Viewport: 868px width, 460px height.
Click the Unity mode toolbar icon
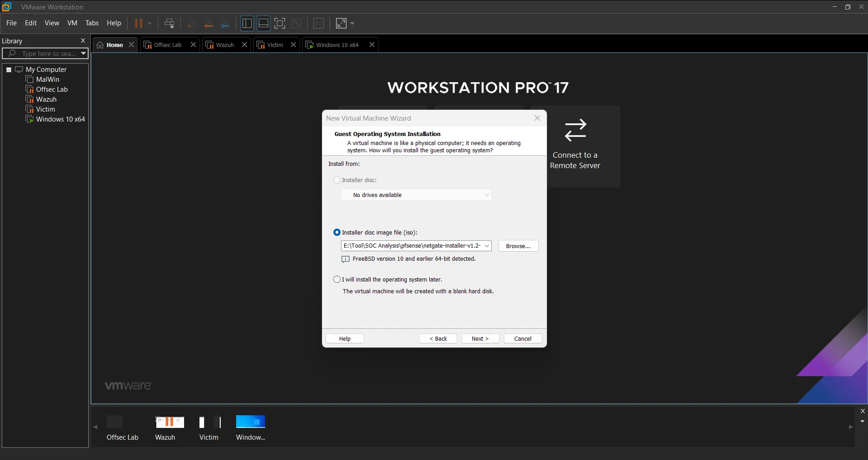(296, 23)
